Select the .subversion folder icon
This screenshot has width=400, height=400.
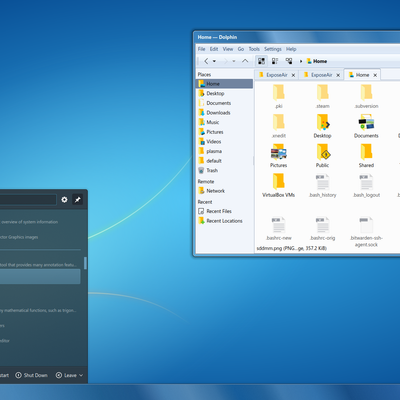366,92
